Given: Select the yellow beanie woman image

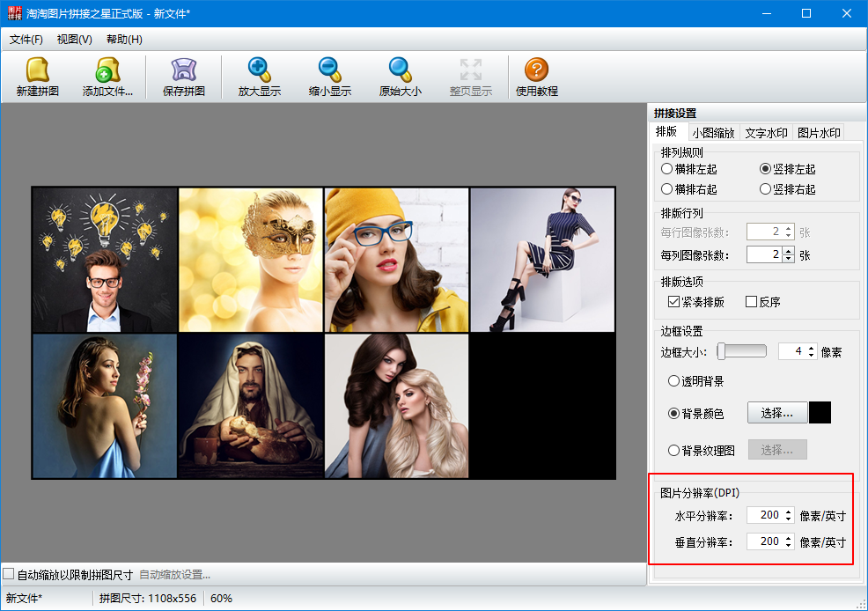Looking at the screenshot, I should tap(396, 260).
